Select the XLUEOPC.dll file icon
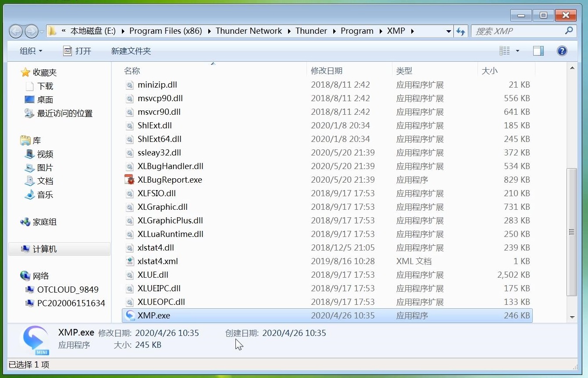This screenshot has width=588, height=378. pos(130,302)
